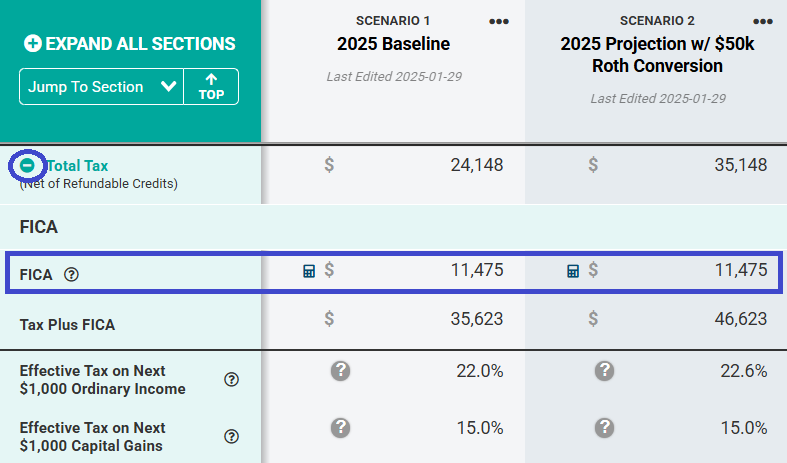Screen dimensions: 787x463
Task: Show help for Next $1,000 Capital Gains
Action: coord(231,436)
